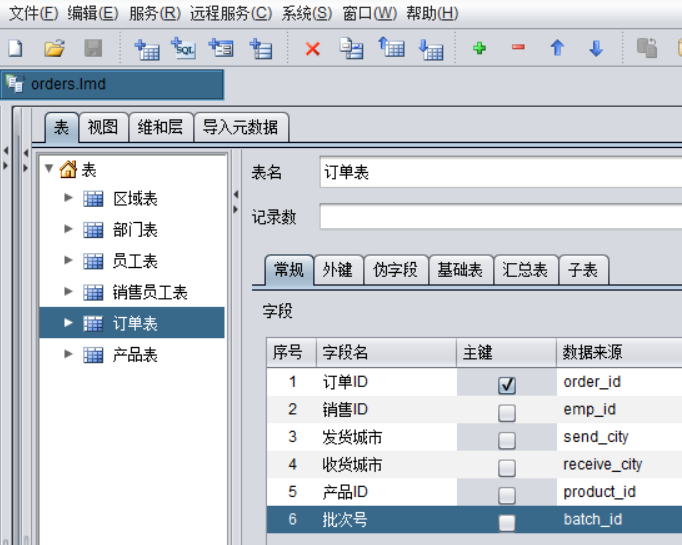Open the 远程服务(C) menu
The height and width of the screenshot is (545, 682).
coord(231,13)
